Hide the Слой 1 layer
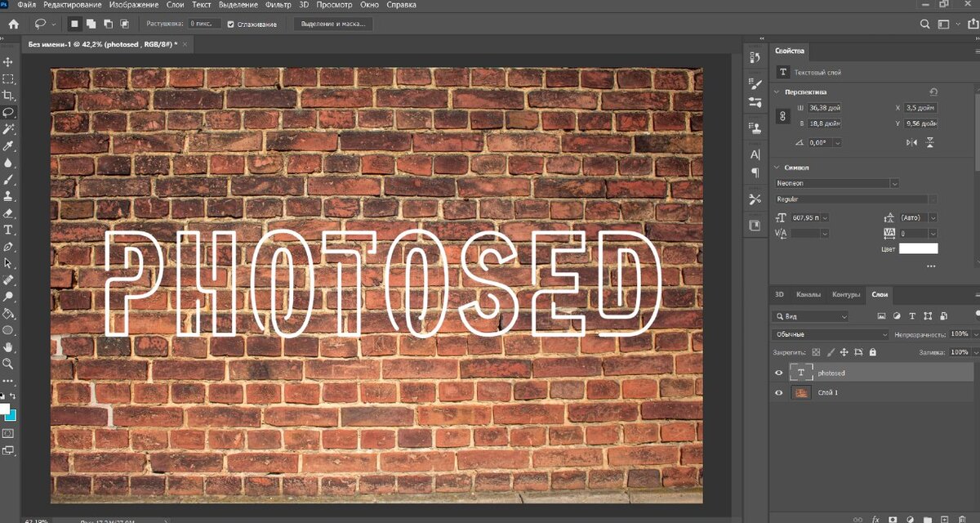Viewport: 980px width, 523px height. click(778, 393)
